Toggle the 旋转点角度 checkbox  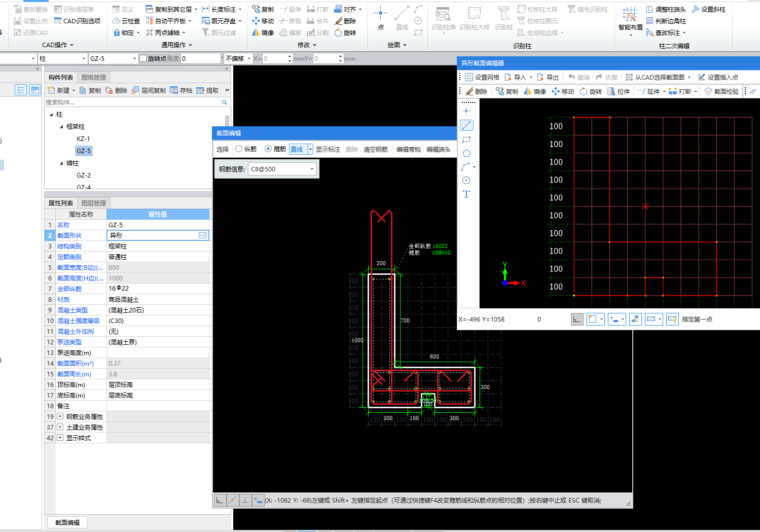[x=143, y=58]
